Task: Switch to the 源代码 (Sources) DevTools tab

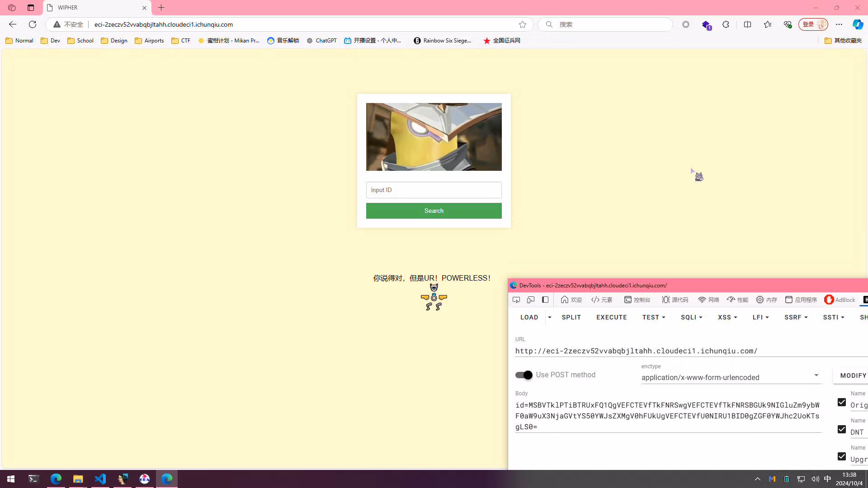Action: (675, 300)
